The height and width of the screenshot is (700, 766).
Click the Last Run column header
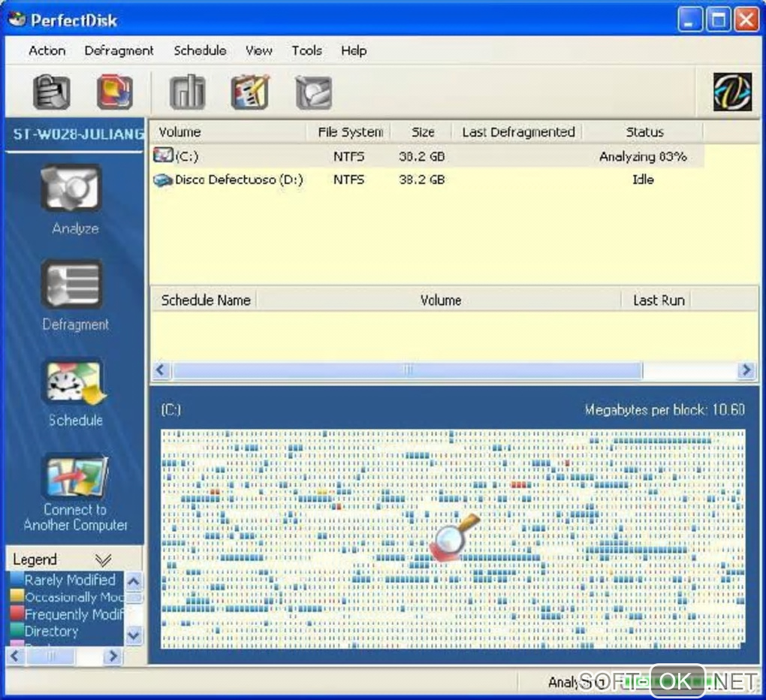657,300
